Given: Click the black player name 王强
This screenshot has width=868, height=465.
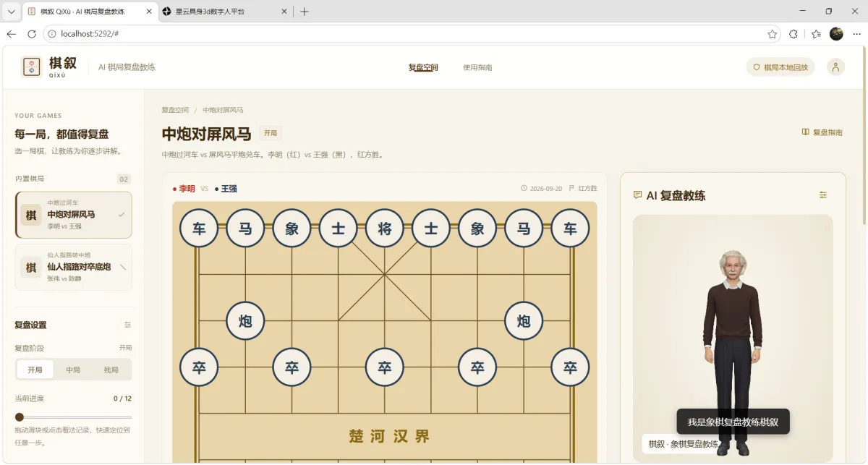Looking at the screenshot, I should pos(229,188).
